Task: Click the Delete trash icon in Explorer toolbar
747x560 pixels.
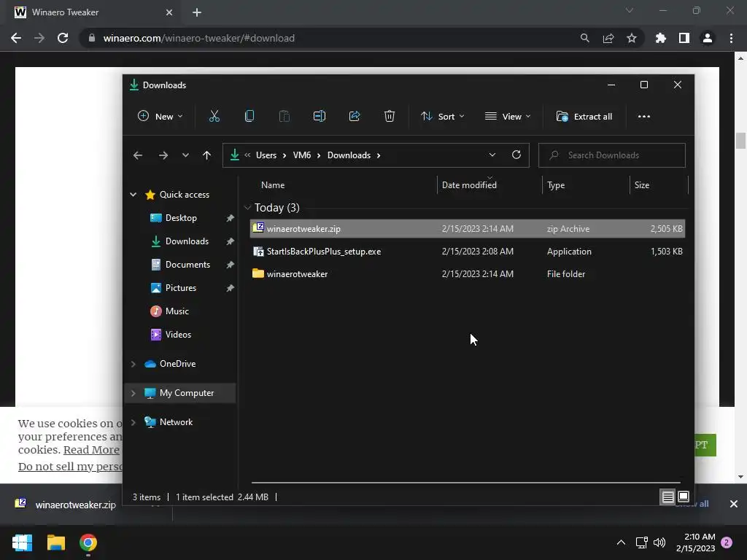Action: [x=390, y=116]
